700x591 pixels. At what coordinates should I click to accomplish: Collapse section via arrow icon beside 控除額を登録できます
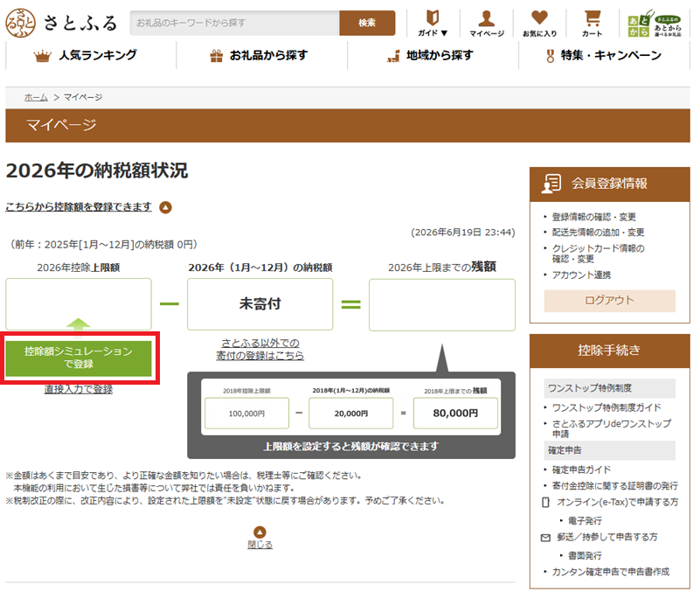(166, 207)
